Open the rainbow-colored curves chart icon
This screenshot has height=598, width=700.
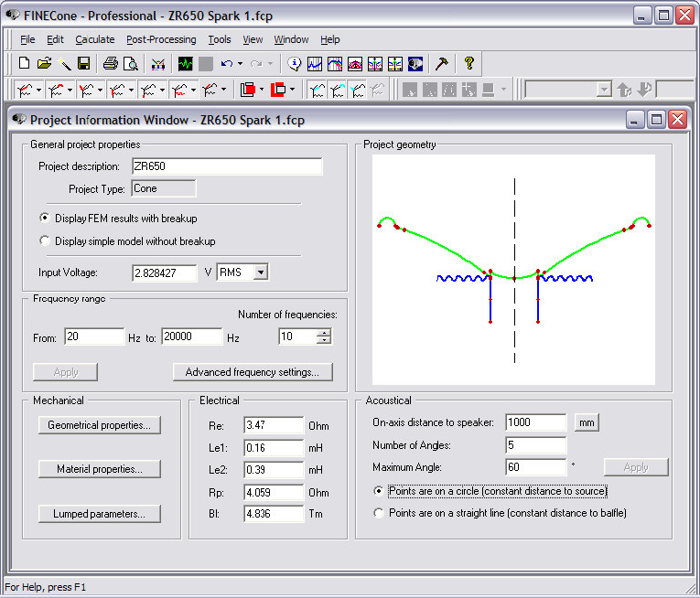335,64
